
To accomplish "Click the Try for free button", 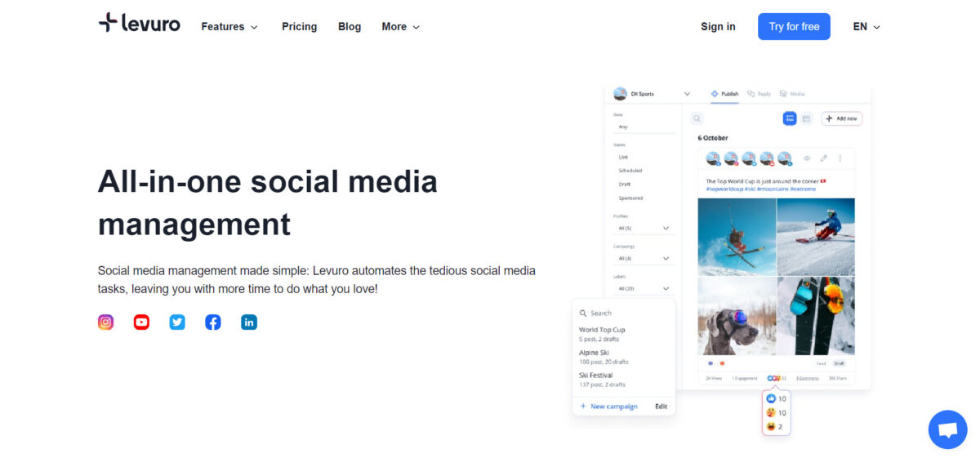I will (x=794, y=26).
